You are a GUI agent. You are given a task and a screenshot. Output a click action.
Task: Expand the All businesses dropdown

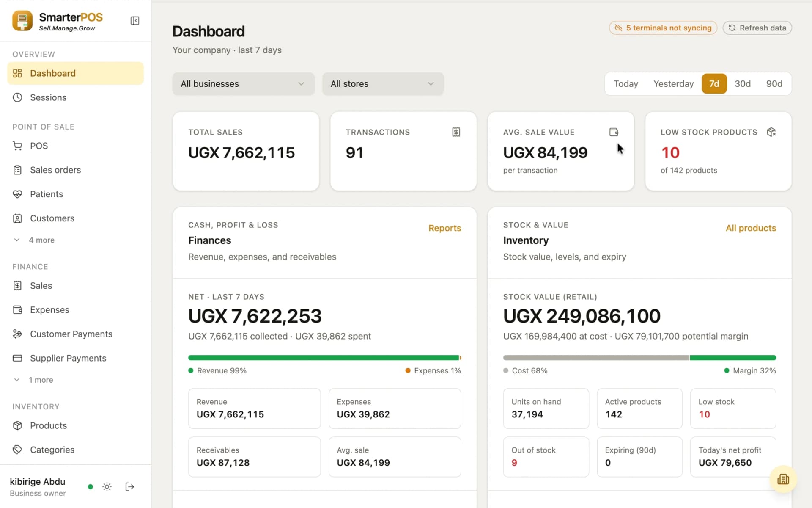coord(243,84)
